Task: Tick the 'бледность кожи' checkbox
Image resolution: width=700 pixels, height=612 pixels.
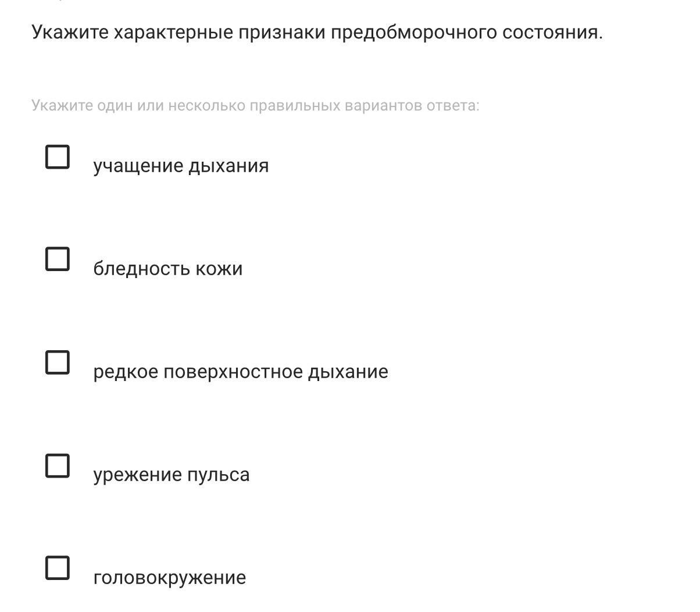Action: click(58, 259)
